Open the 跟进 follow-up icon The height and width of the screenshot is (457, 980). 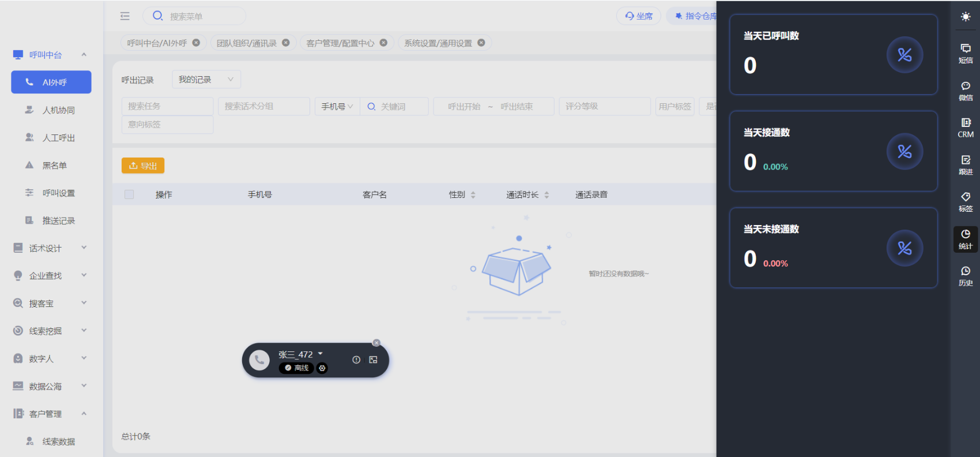pyautogui.click(x=966, y=164)
